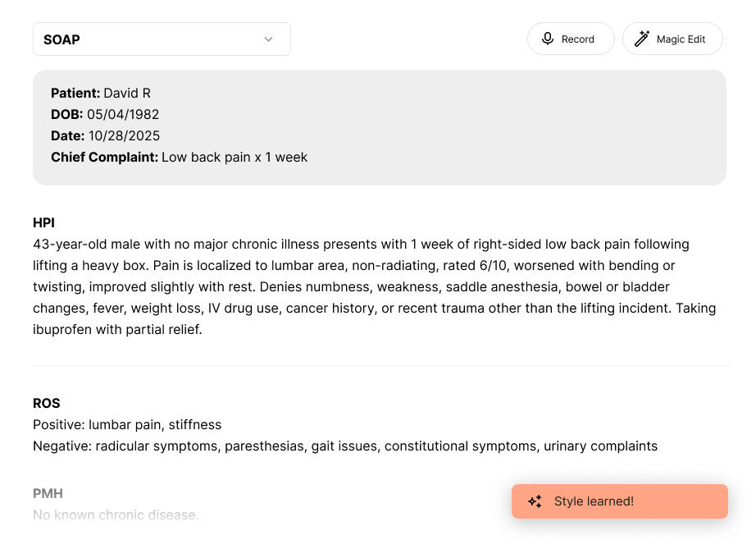Image resolution: width=756 pixels, height=549 pixels.
Task: Click the Chief Complaint low back pain line
Action: [x=179, y=158]
